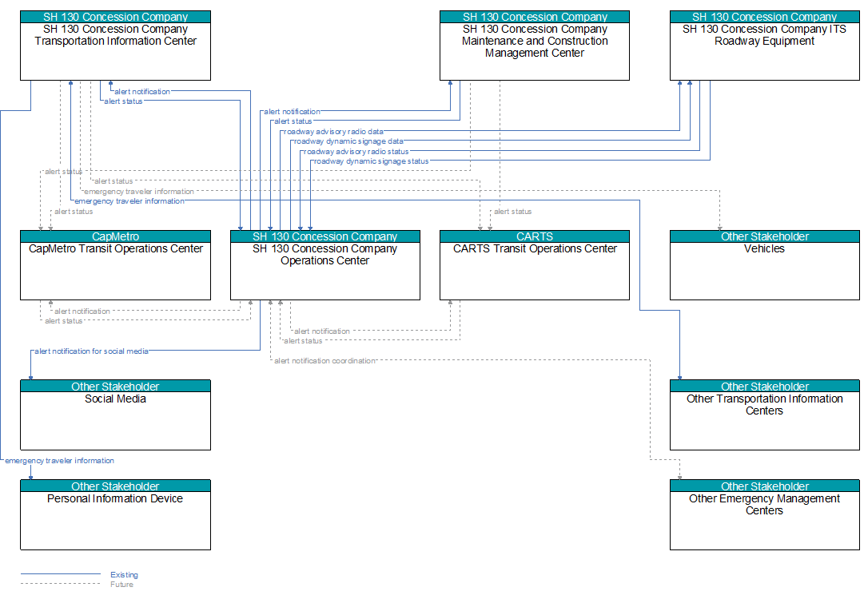Click the CapMetro Transit Operations Center box
Viewport: 868px width, 599px height.
tap(115, 265)
